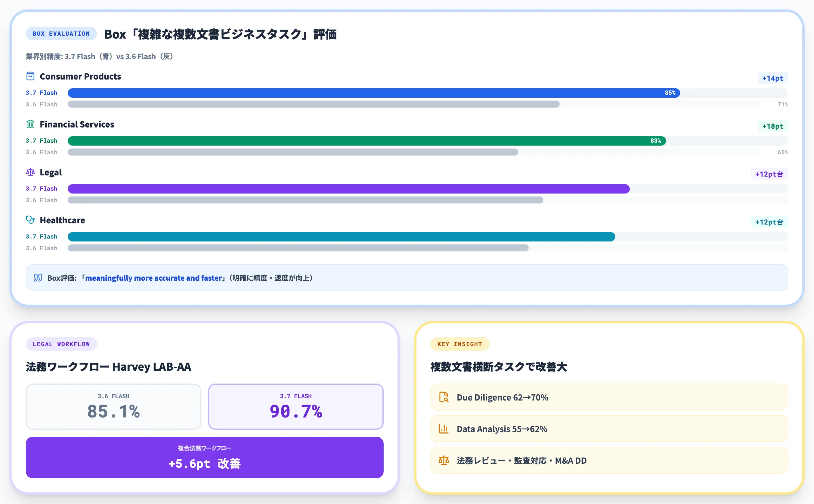814x504 pixels.
Task: Click the Healthcare stethoscope icon
Action: [30, 220]
